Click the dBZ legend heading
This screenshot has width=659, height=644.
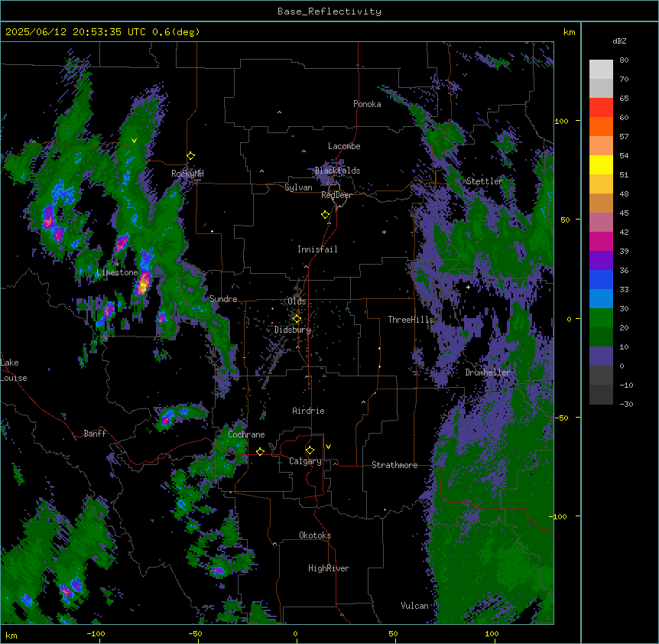pyautogui.click(x=619, y=41)
